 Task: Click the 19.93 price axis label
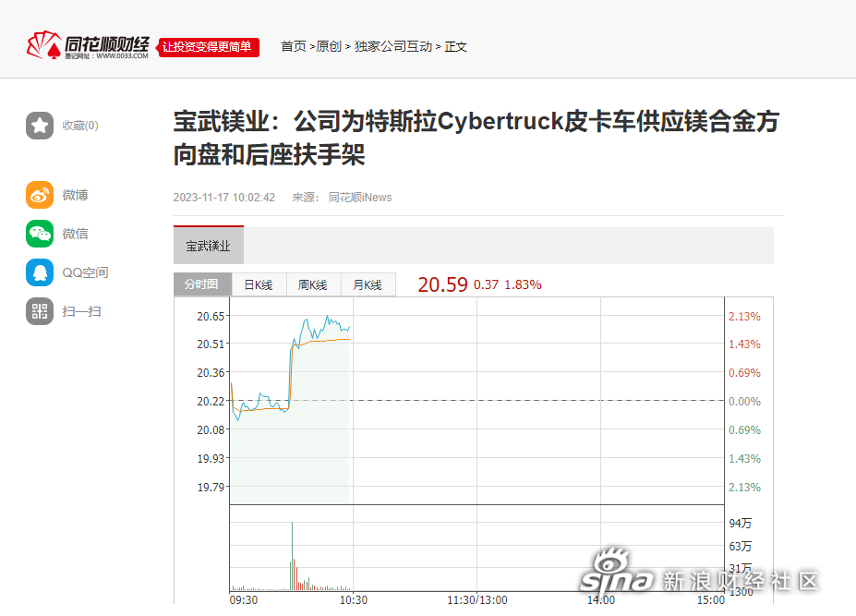(x=211, y=459)
